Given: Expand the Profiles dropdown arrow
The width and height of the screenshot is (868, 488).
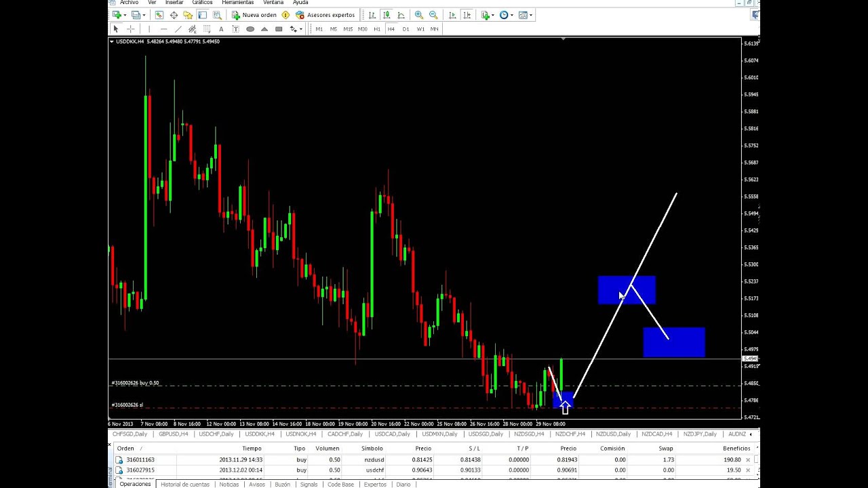Looking at the screenshot, I should coord(144,15).
